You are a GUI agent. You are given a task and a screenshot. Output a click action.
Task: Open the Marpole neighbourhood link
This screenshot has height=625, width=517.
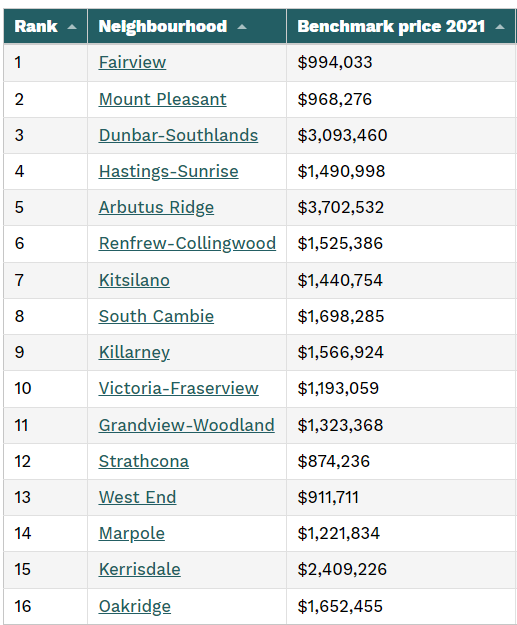[x=132, y=533]
